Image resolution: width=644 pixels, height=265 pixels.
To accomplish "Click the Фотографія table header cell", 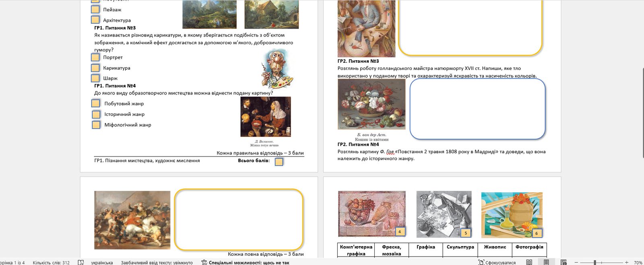I will pyautogui.click(x=530, y=250).
